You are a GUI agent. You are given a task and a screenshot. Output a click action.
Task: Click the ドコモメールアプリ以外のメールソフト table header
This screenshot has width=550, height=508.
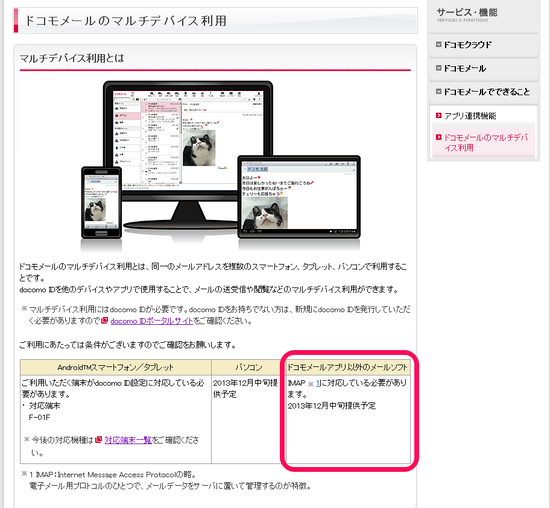click(x=348, y=367)
